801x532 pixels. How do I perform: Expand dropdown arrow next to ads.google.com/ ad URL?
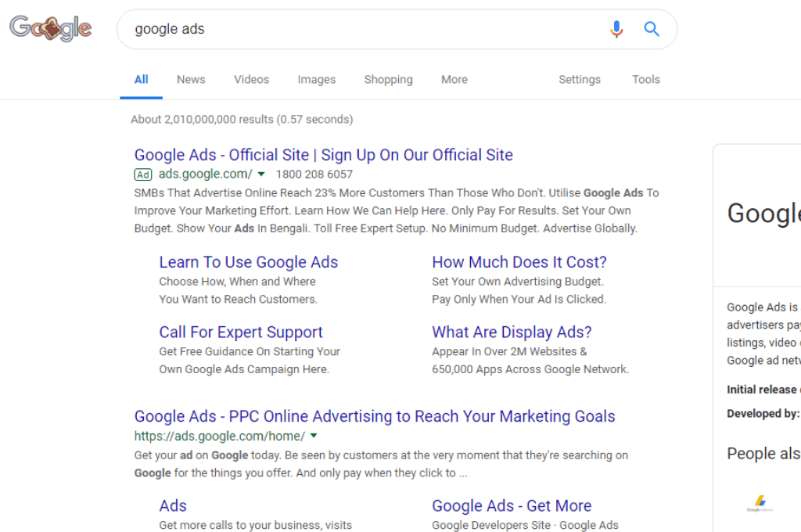261,174
